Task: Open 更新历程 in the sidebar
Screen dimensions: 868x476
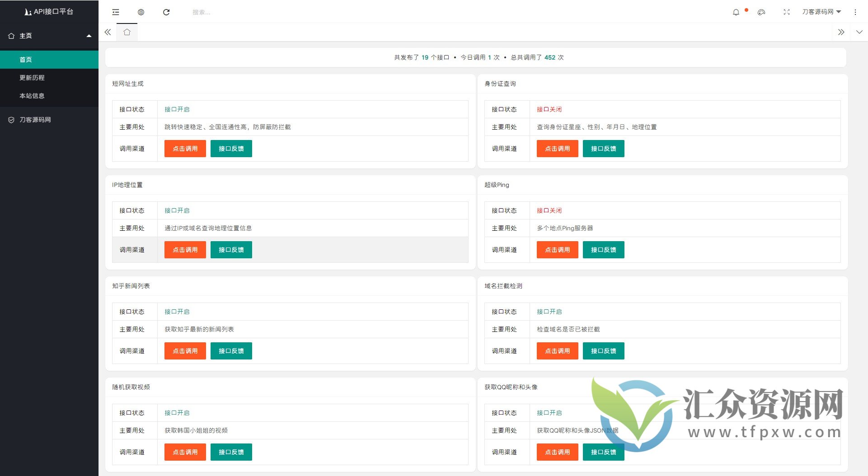Action: 32,78
